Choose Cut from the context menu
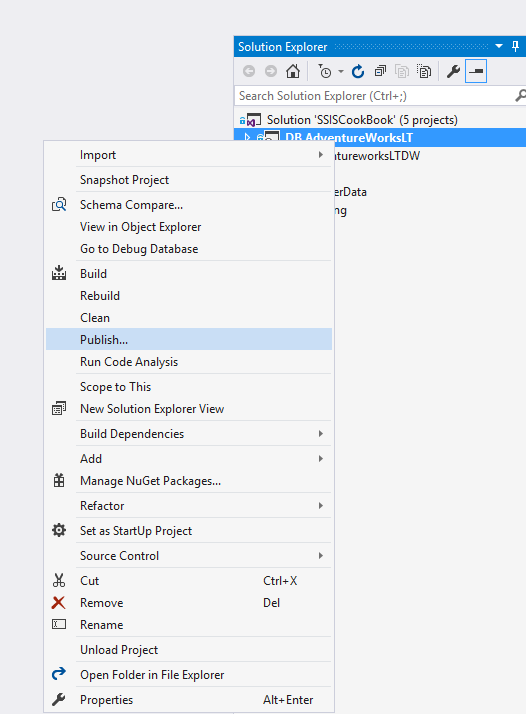Screen dimensions: 526x714 point(189,581)
